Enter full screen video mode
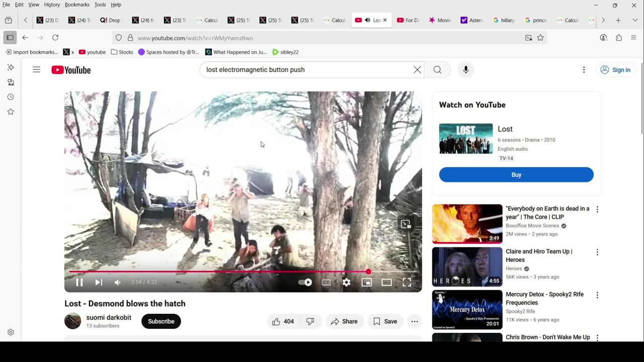The width and height of the screenshot is (644, 362). tap(407, 283)
